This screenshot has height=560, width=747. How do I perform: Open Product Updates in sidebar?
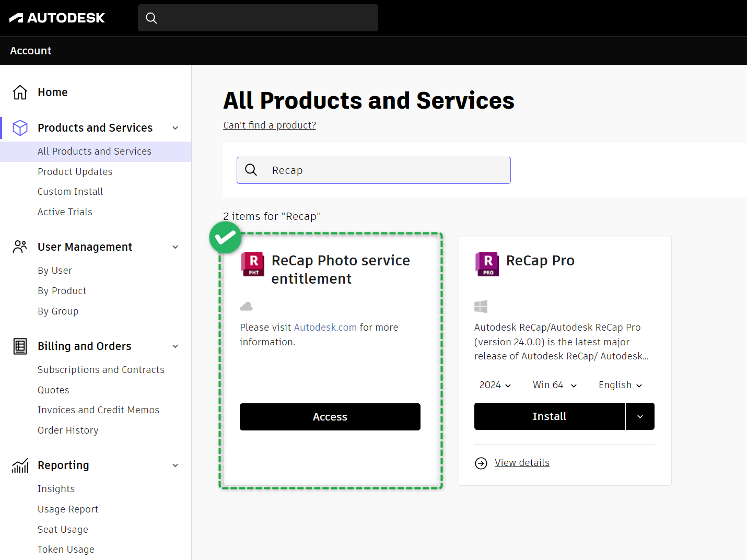[75, 172]
